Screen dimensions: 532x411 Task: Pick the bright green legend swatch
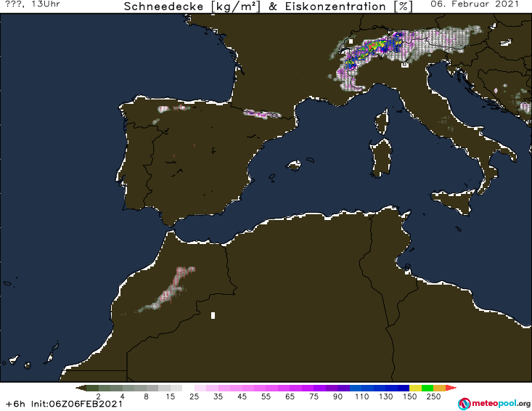click(427, 388)
